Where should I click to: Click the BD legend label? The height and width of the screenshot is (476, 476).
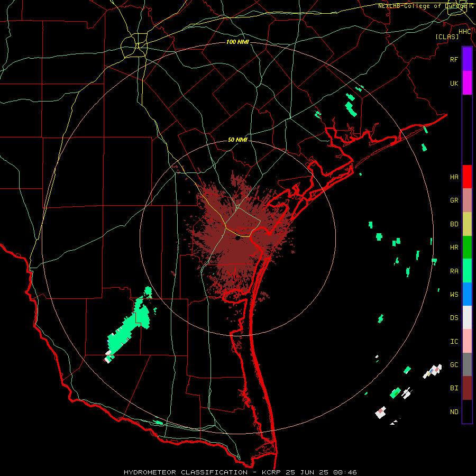(454, 224)
